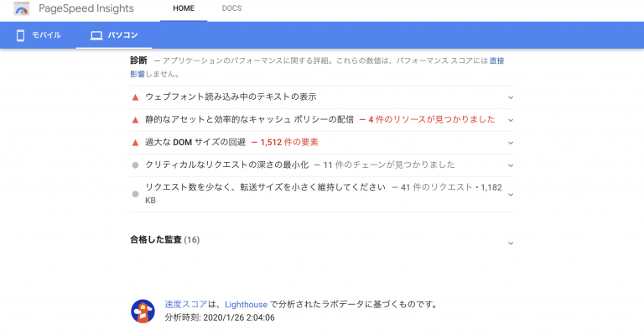Viewport: 644px width, 335px height.
Task: Click red warning triangle beside ウェブフォント audit
Action: tap(135, 97)
